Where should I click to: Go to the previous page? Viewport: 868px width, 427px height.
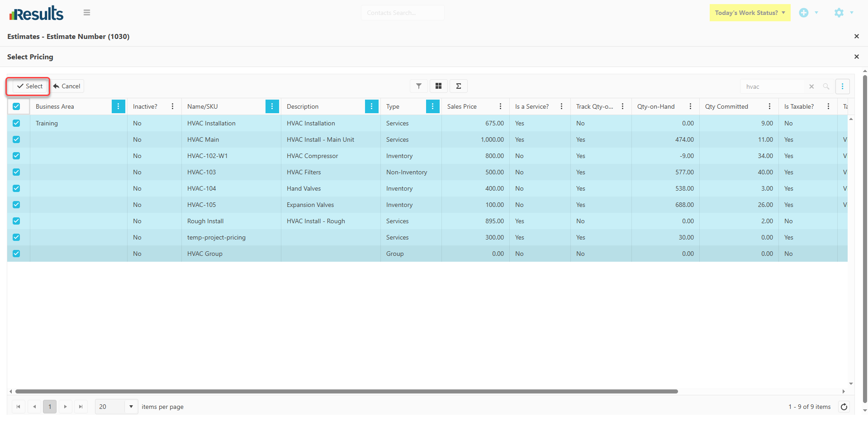[x=34, y=407]
